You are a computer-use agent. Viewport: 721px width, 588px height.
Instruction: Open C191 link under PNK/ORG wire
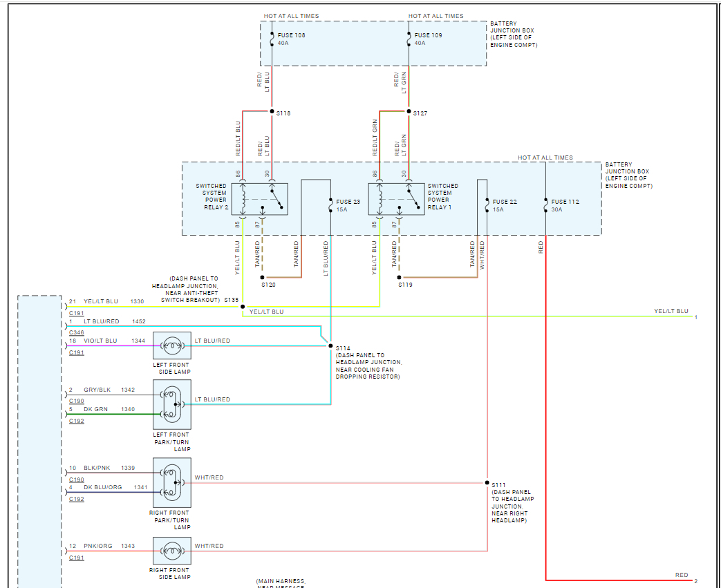coord(76,558)
